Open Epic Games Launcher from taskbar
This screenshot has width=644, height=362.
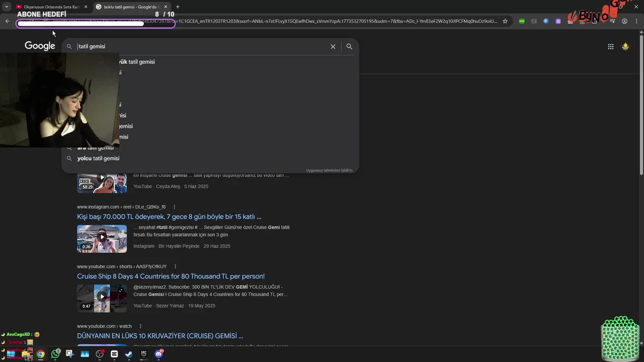[144, 354]
